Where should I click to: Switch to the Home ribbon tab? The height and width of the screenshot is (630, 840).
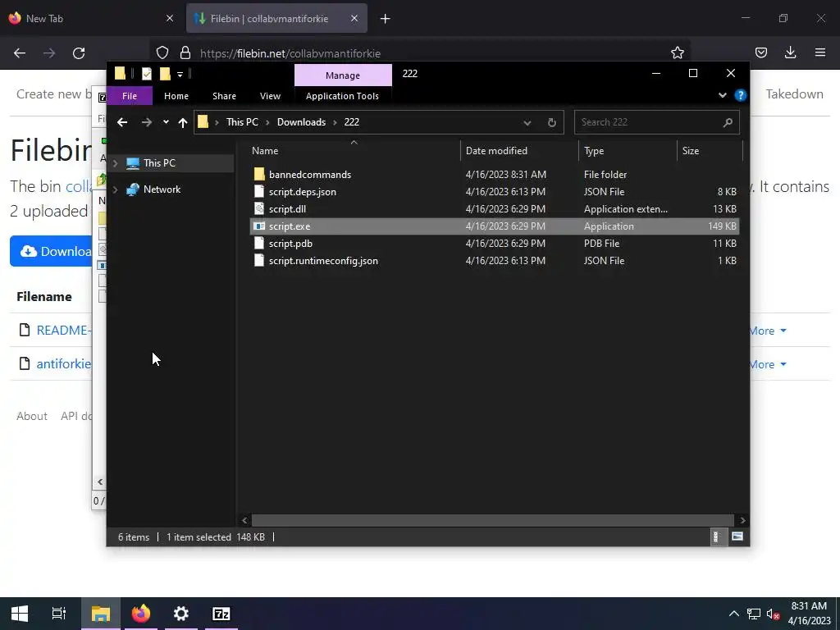click(x=176, y=96)
